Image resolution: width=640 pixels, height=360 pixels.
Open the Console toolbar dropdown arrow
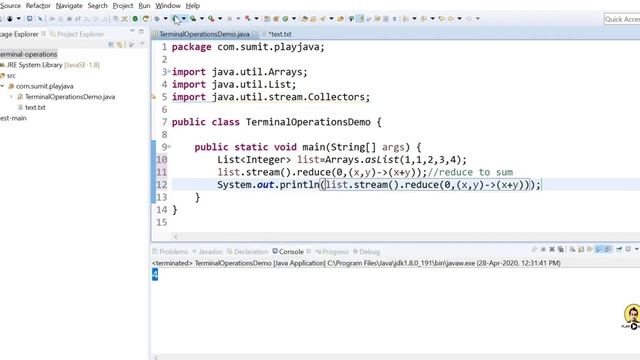point(637,249)
